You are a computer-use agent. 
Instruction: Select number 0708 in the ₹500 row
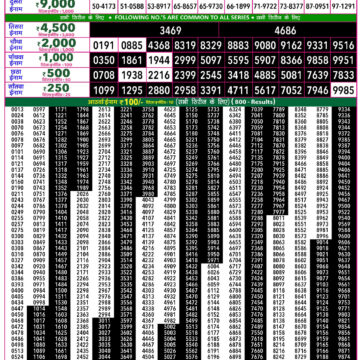pyautogui.click(x=103, y=75)
